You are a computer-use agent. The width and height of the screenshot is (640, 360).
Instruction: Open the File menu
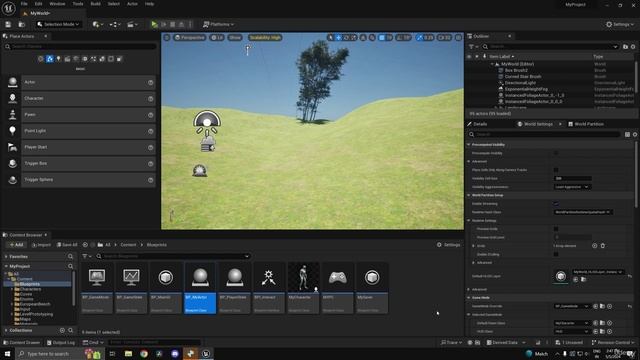point(24,4)
